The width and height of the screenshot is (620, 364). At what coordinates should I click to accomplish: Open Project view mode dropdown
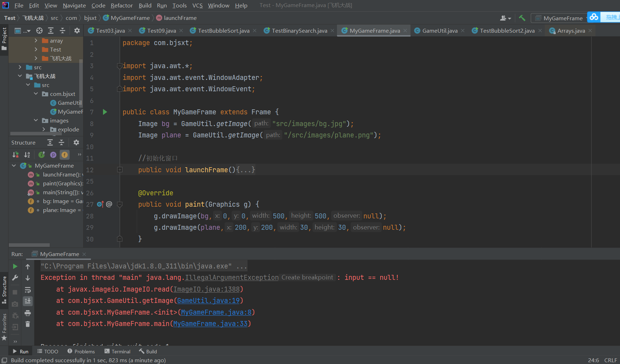(22, 31)
